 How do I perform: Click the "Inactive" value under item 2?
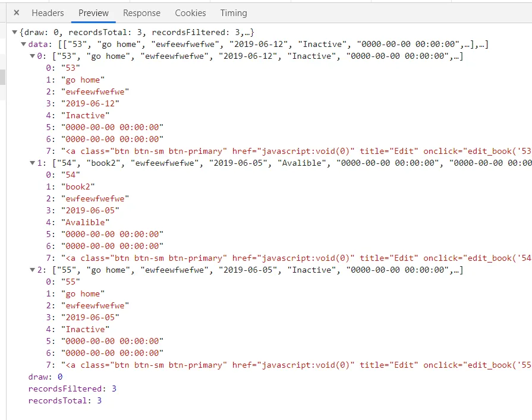pos(85,330)
